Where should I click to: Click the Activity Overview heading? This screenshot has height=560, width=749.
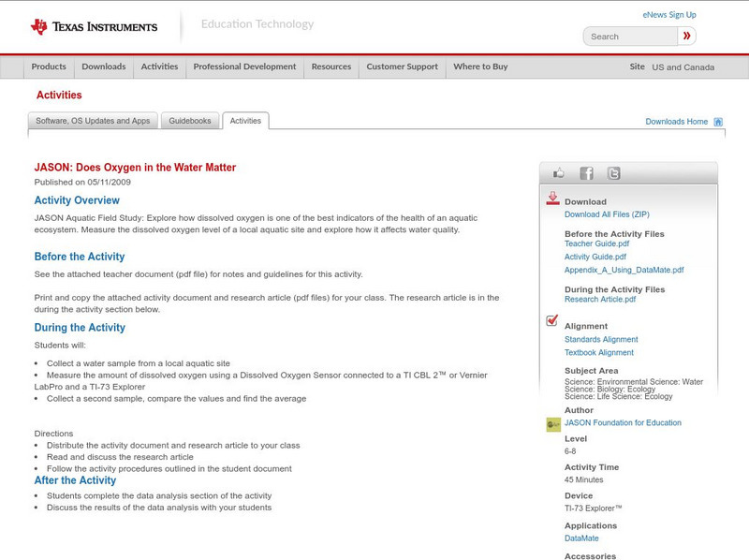click(x=77, y=200)
